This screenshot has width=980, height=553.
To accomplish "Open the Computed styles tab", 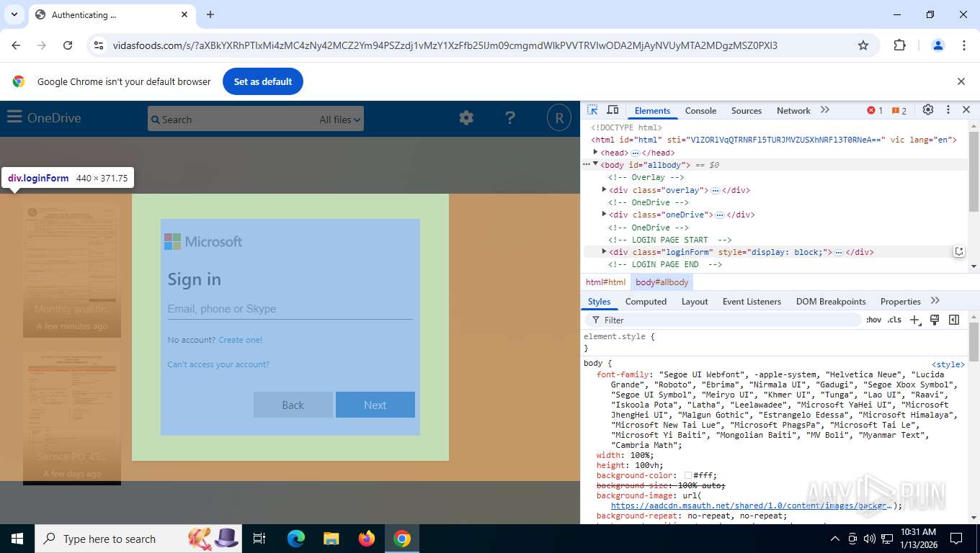I will [x=646, y=302].
